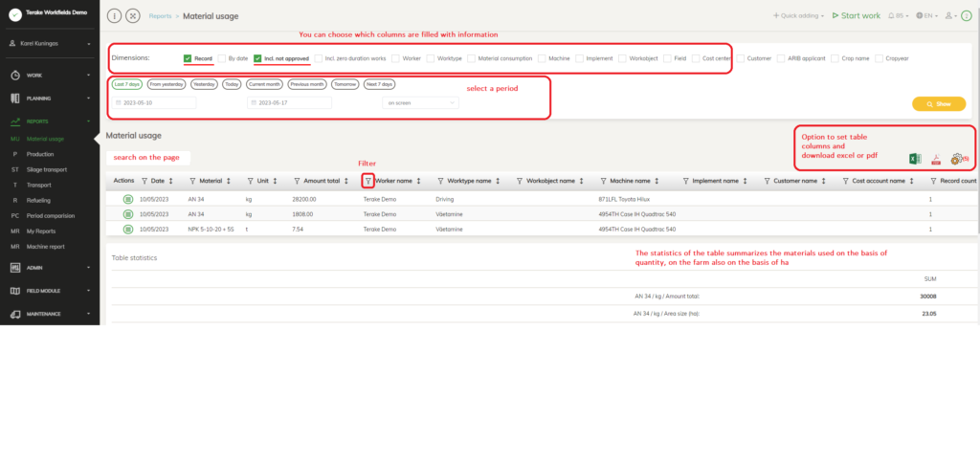980x461 pixels.
Task: Enable the By date dimension checkbox
Action: (x=222, y=58)
